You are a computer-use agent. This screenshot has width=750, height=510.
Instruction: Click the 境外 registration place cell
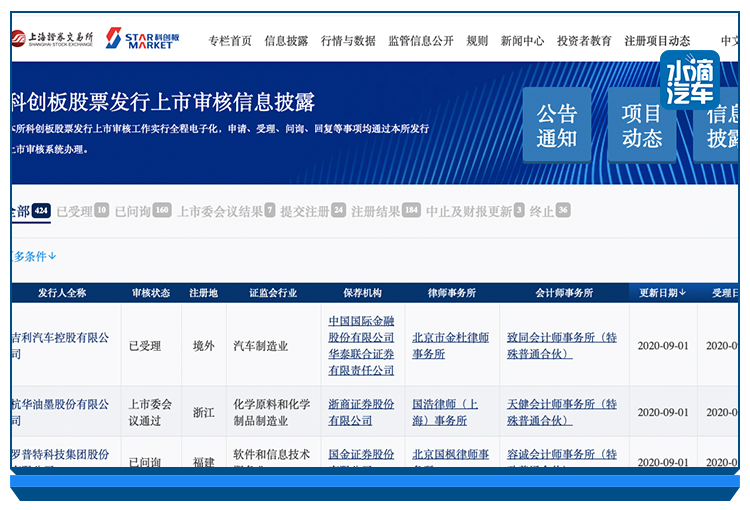[x=204, y=346]
